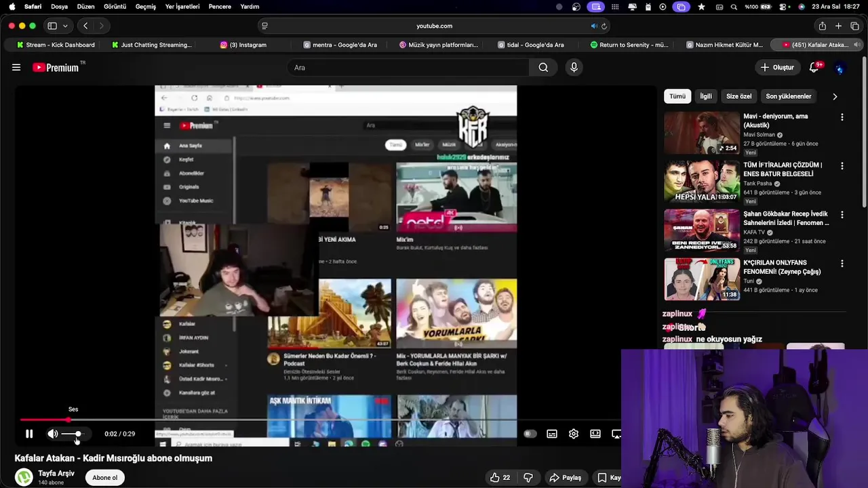Expand the Safari tab group dropdown arrow
This screenshot has height=488, width=868.
pyautogui.click(x=65, y=26)
